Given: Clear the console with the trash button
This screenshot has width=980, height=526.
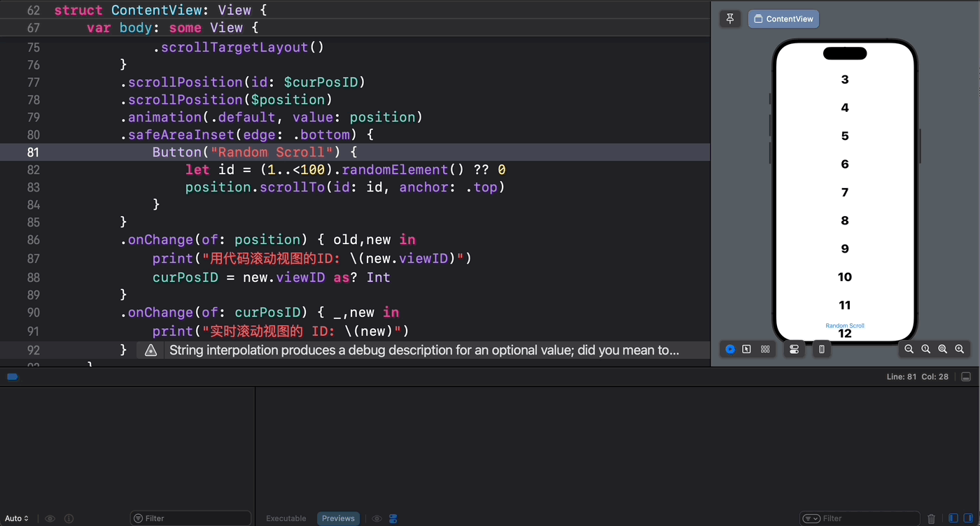Looking at the screenshot, I should point(931,518).
